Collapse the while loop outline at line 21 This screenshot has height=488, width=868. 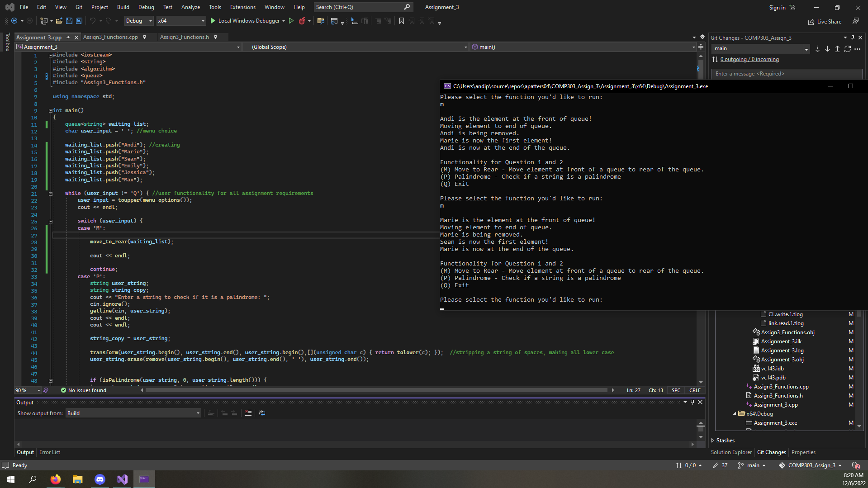click(x=51, y=194)
